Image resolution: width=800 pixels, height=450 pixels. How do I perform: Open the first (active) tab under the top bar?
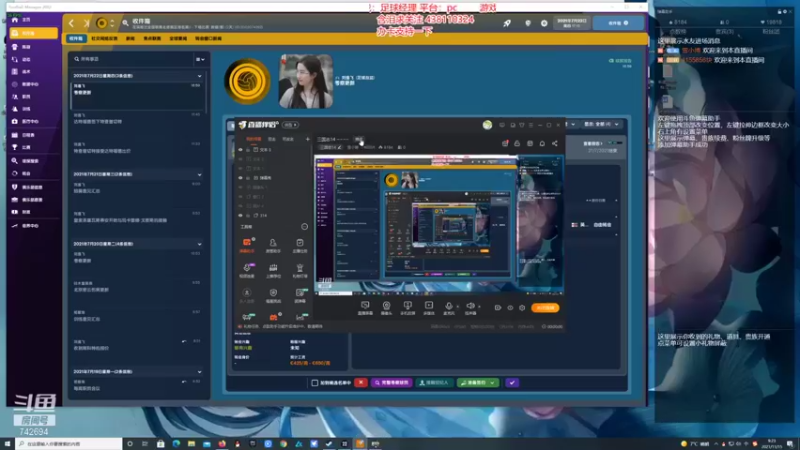click(76, 38)
